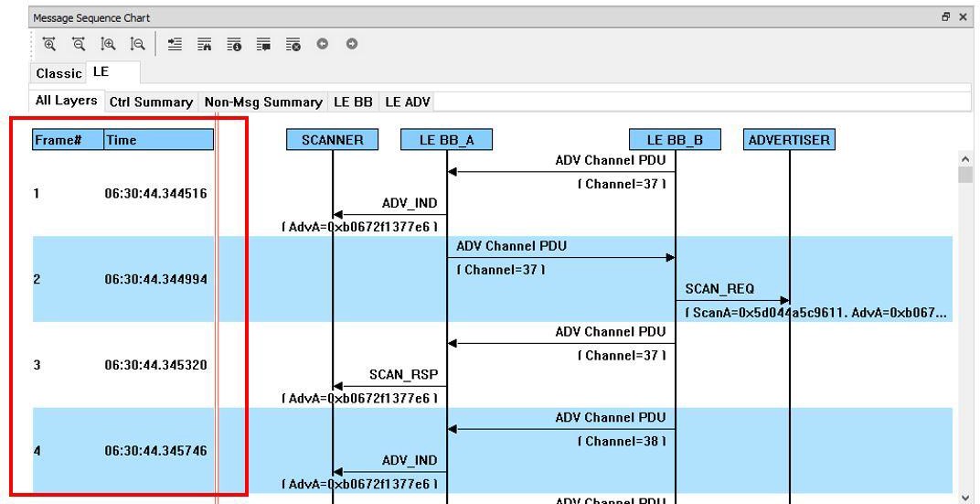The width and height of the screenshot is (980, 504).
Task: Click list icon with X mark
Action: [x=293, y=44]
